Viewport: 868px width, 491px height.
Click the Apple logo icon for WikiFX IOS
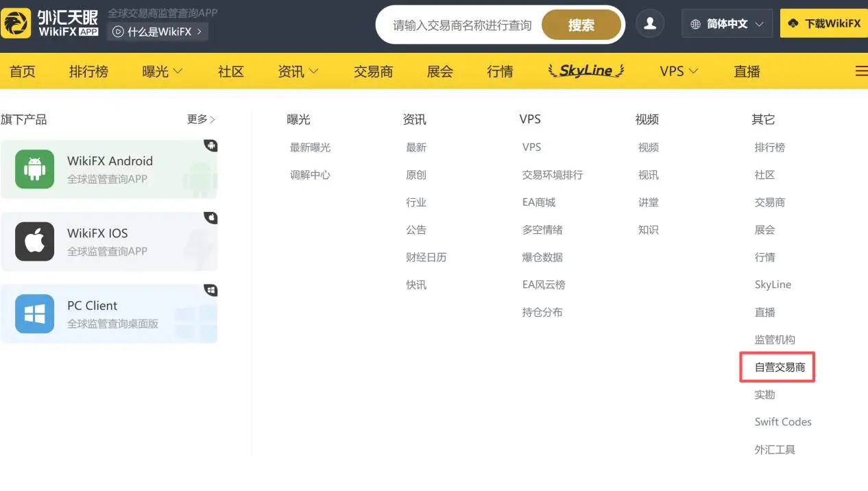click(x=34, y=241)
